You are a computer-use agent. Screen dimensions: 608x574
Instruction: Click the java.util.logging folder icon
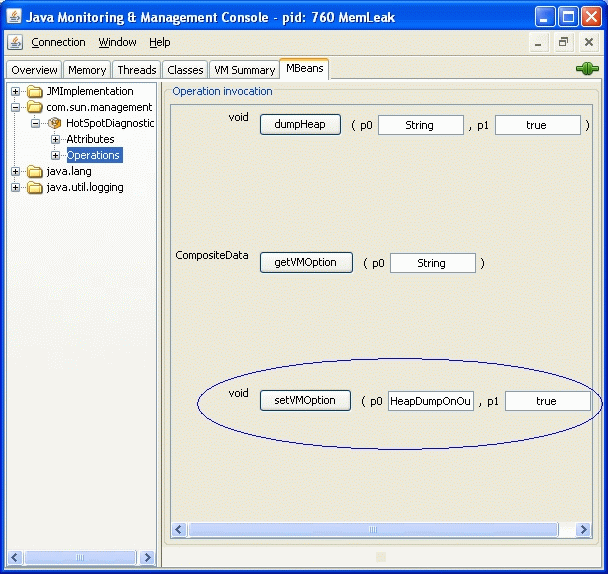(35, 187)
